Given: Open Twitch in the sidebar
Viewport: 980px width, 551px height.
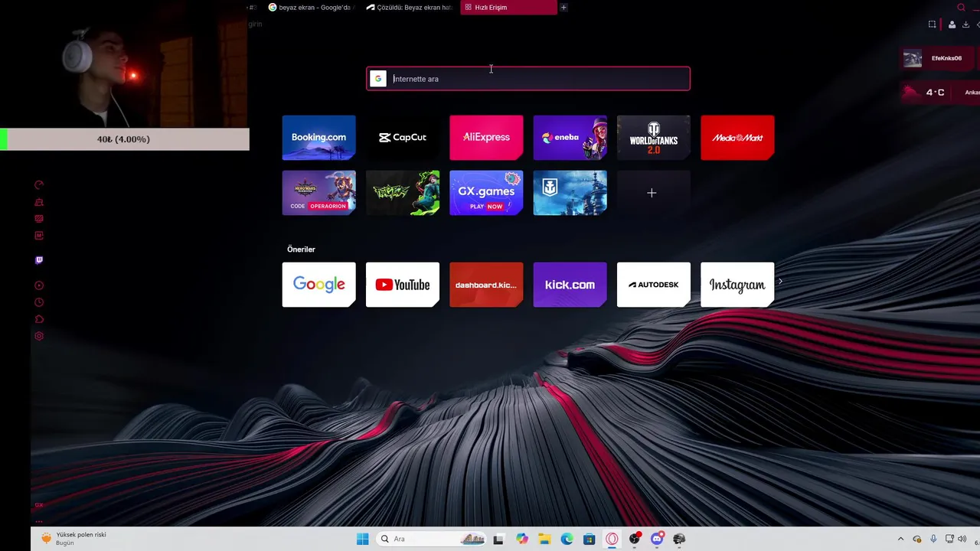Looking at the screenshot, I should 39,260.
